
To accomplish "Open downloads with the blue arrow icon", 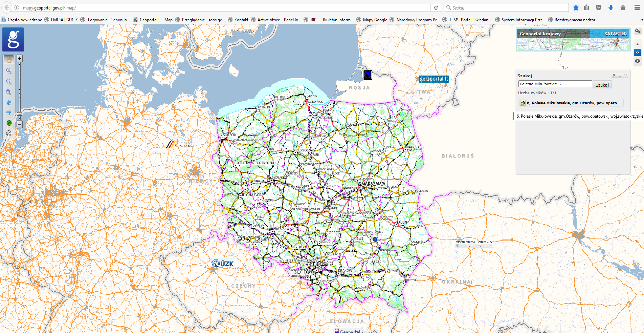I will 611,7.
